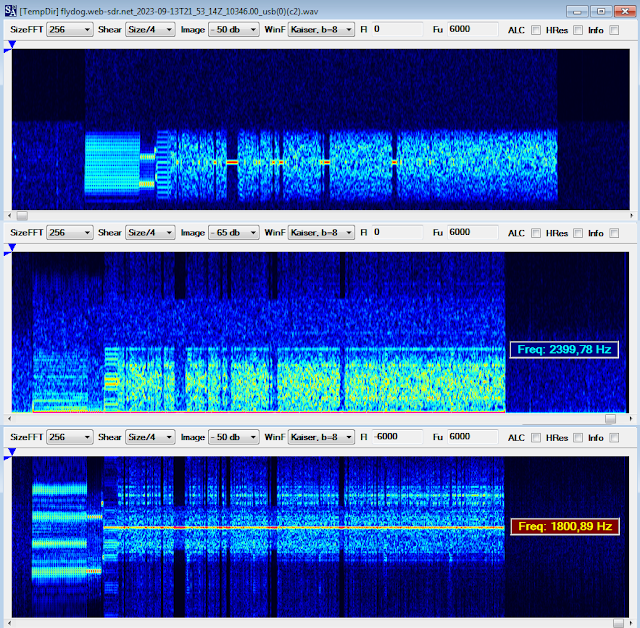The width and height of the screenshot is (640, 628).
Task: Click Fu field showing 6000 in middle panel
Action: pyautogui.click(x=473, y=232)
